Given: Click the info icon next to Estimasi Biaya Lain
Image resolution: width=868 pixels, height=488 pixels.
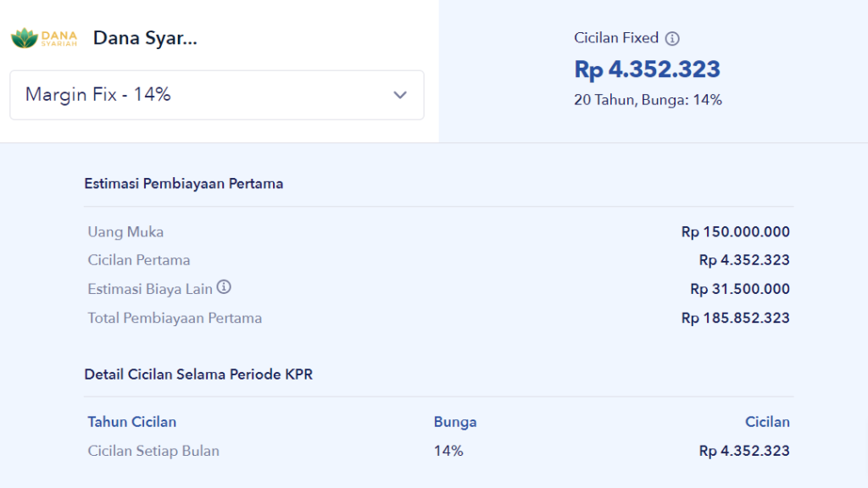Looking at the screenshot, I should [224, 287].
